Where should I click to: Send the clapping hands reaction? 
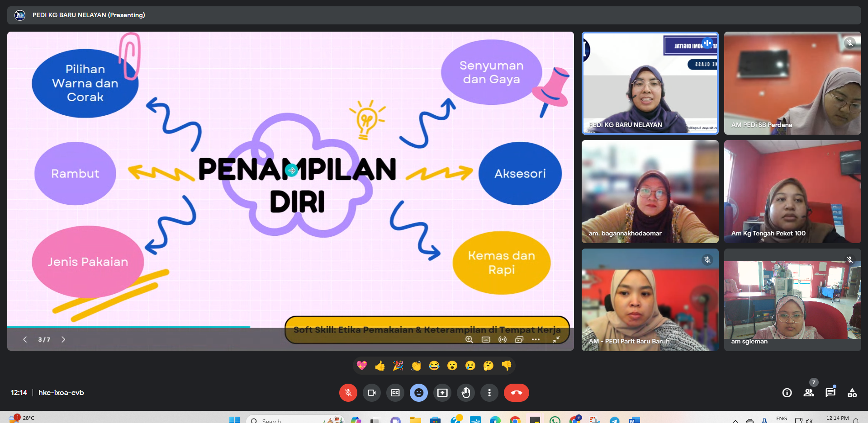click(416, 366)
